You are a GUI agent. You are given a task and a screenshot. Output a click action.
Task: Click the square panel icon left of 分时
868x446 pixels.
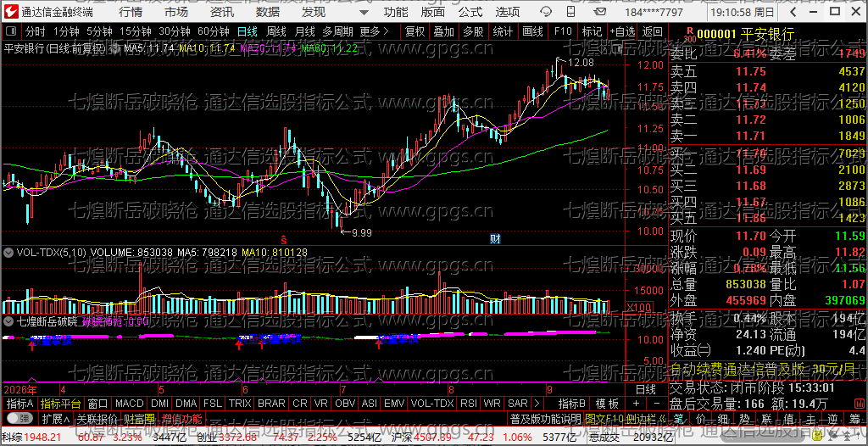tap(12, 31)
